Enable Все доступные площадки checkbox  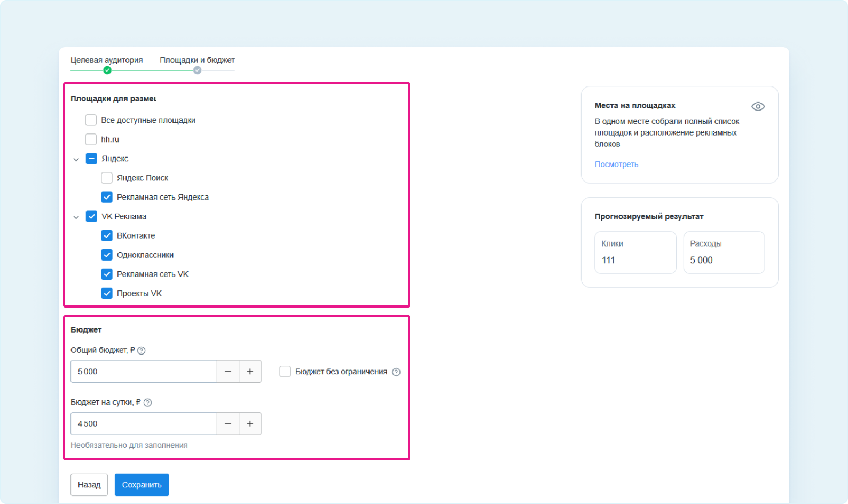[91, 120]
